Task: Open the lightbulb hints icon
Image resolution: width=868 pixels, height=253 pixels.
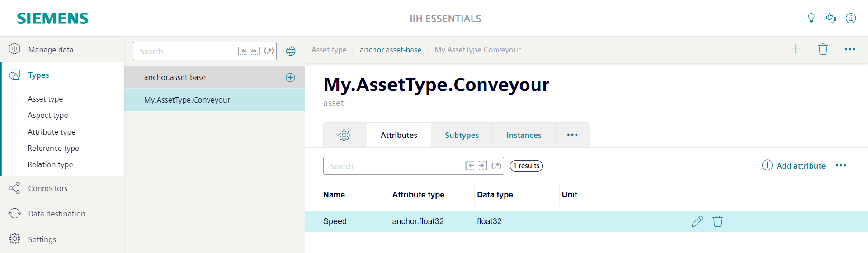Action: point(811,18)
